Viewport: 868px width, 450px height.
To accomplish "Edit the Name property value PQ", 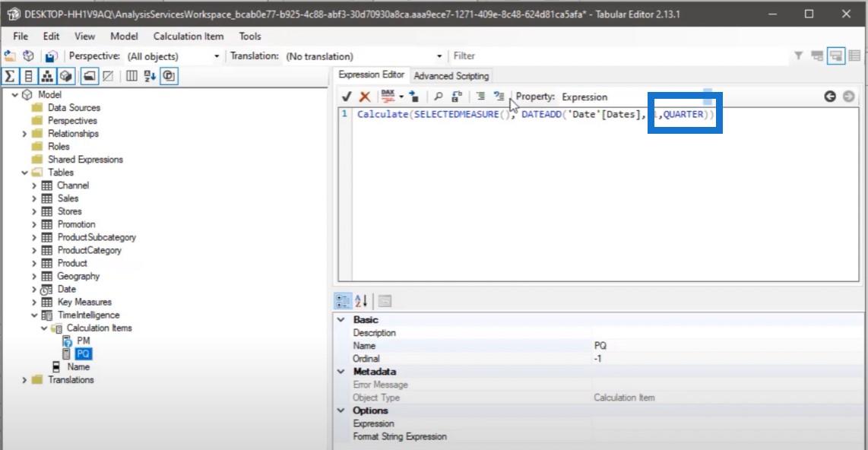I will coord(727,345).
